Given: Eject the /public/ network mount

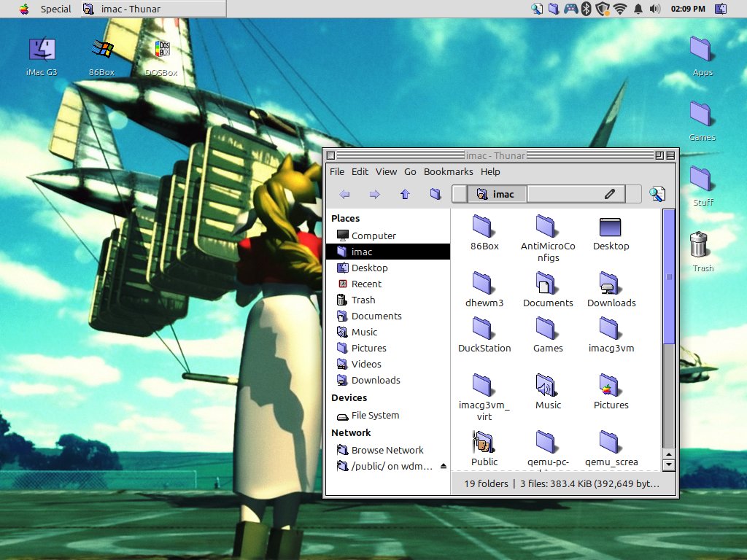Looking at the screenshot, I should click(x=443, y=467).
